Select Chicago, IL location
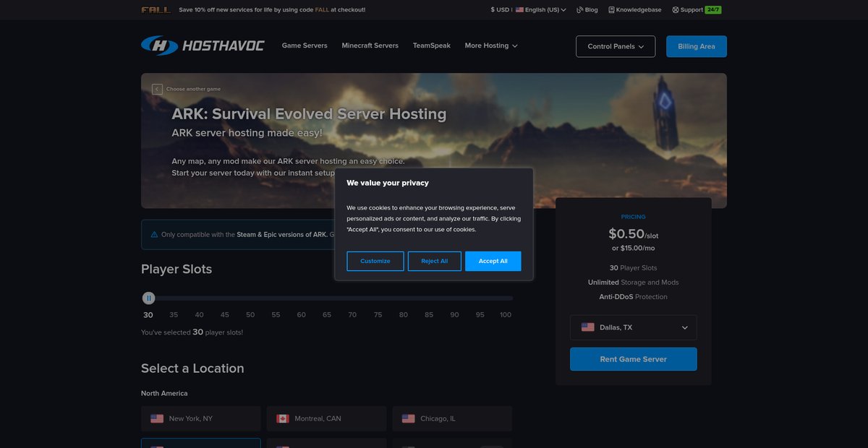 coord(452,418)
